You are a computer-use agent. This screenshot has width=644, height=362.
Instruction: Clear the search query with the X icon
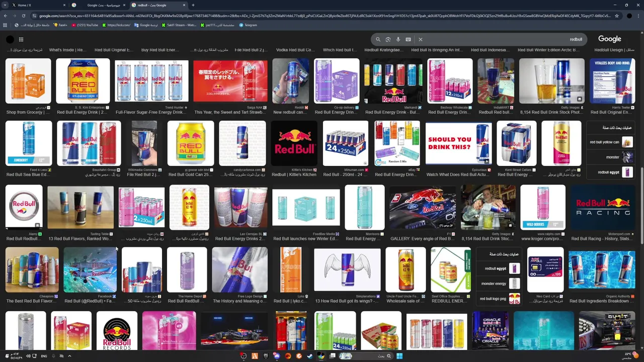coord(421,39)
